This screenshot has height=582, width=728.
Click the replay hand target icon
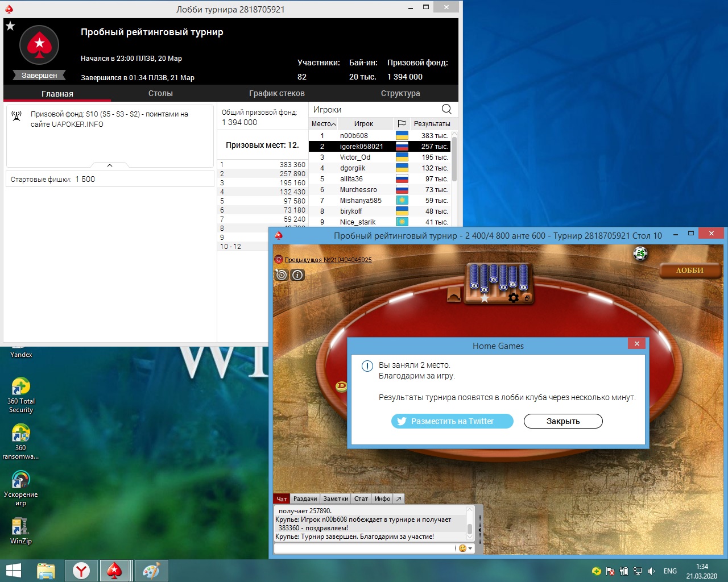pyautogui.click(x=282, y=275)
